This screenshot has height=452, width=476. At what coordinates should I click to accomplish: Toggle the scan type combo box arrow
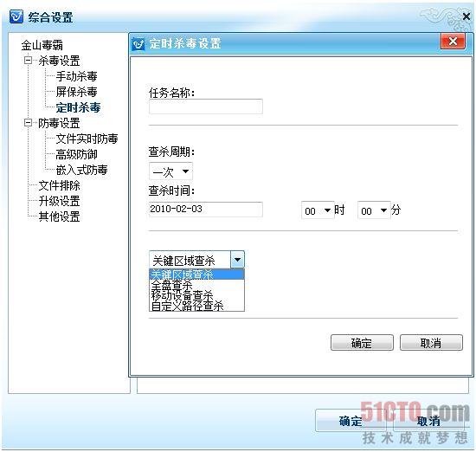(237, 260)
